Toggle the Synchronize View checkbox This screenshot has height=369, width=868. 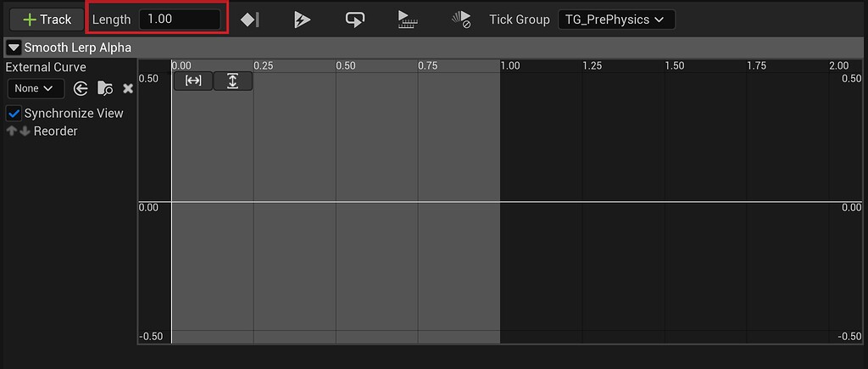pyautogui.click(x=14, y=114)
